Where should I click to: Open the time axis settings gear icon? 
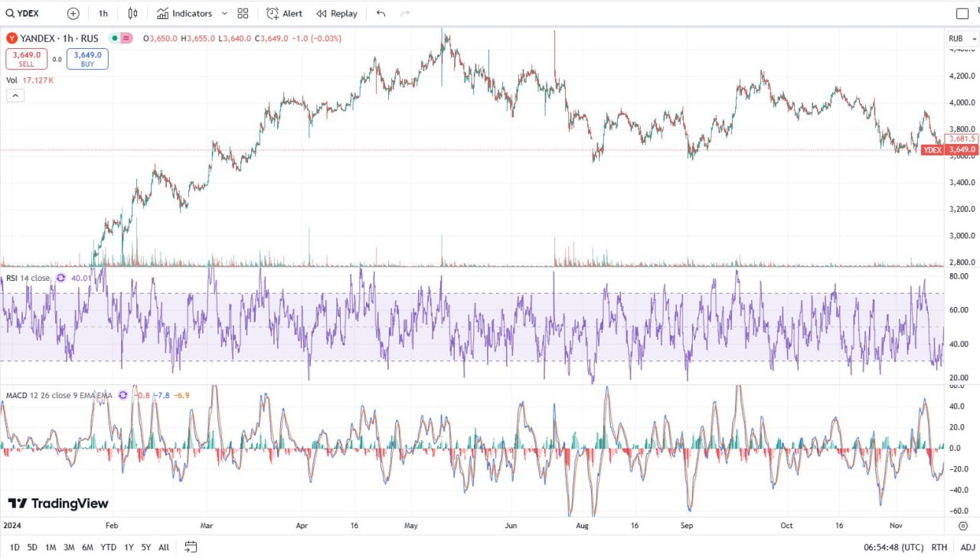pyautogui.click(x=962, y=526)
